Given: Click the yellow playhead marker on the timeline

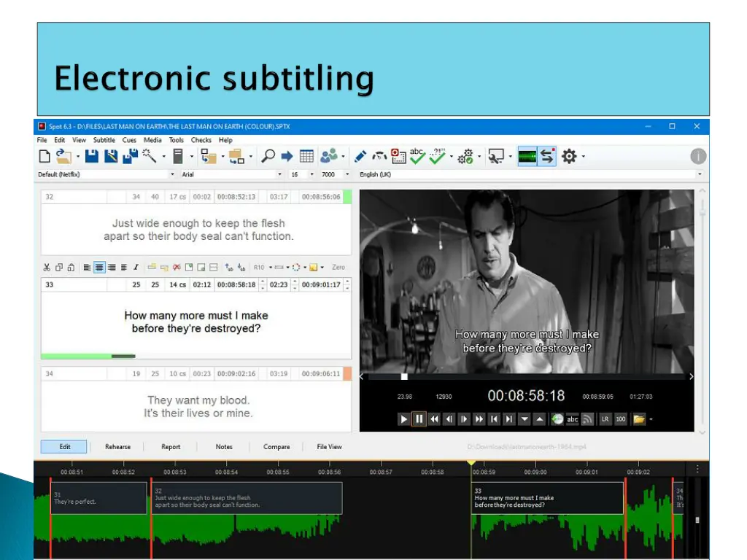Looking at the screenshot, I should pyautogui.click(x=471, y=462).
